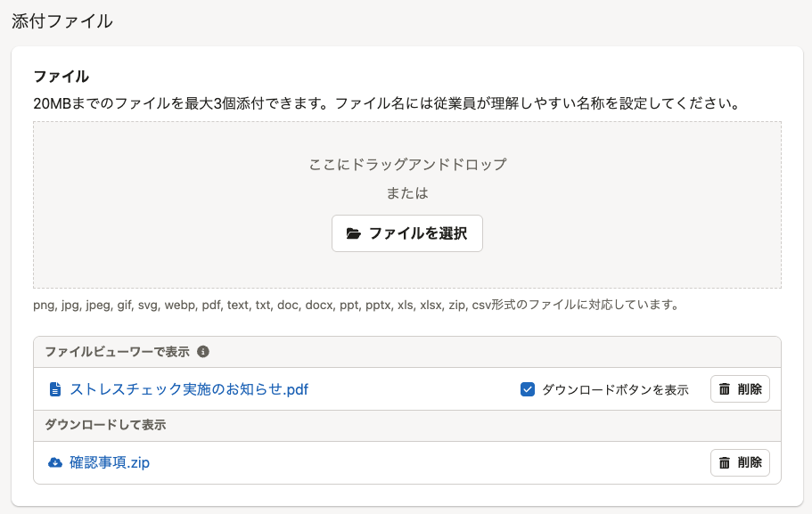Click the ファイルを選択 button text
Viewport: 812px width, 514px height.
coord(417,233)
